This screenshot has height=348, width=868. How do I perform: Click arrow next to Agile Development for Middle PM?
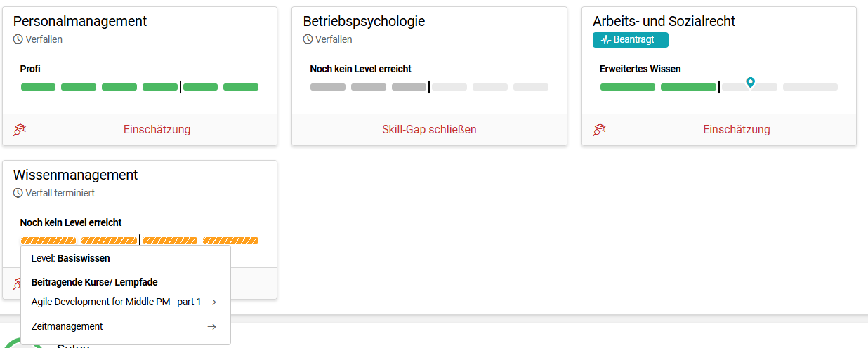point(211,302)
